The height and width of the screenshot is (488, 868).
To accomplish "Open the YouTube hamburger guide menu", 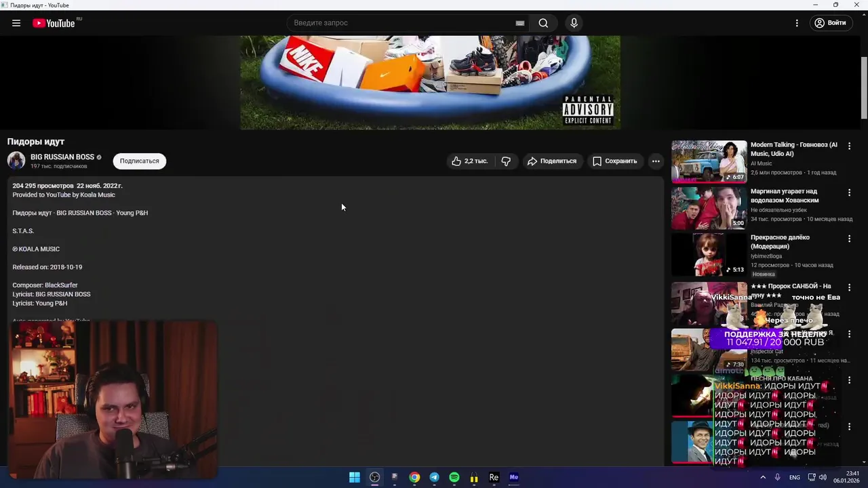I will (x=16, y=23).
